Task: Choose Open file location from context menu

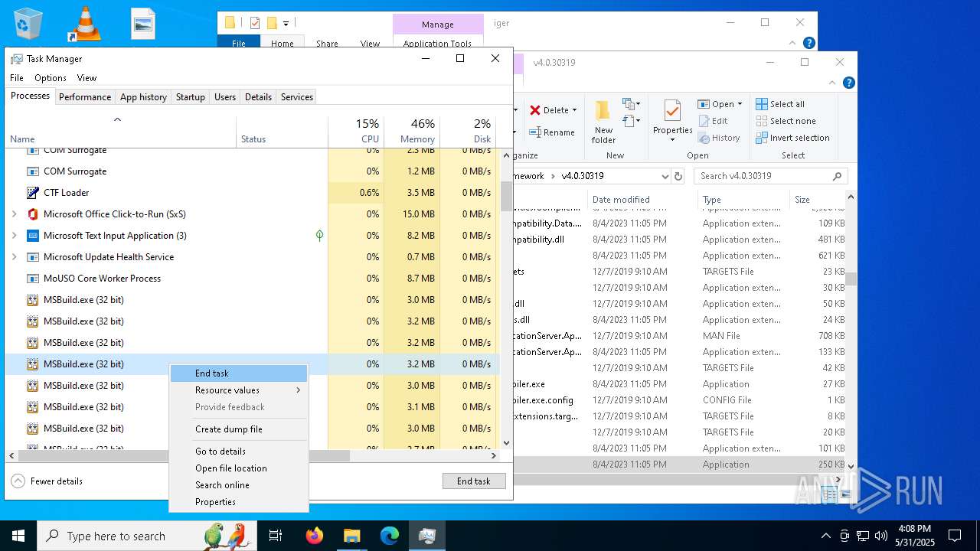Action: 239,468
